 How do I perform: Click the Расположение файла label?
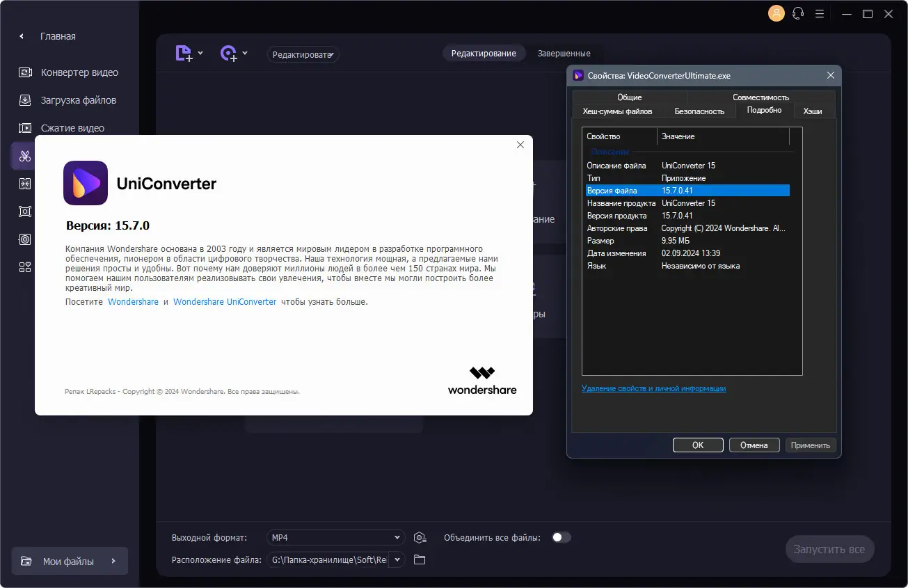(216, 560)
